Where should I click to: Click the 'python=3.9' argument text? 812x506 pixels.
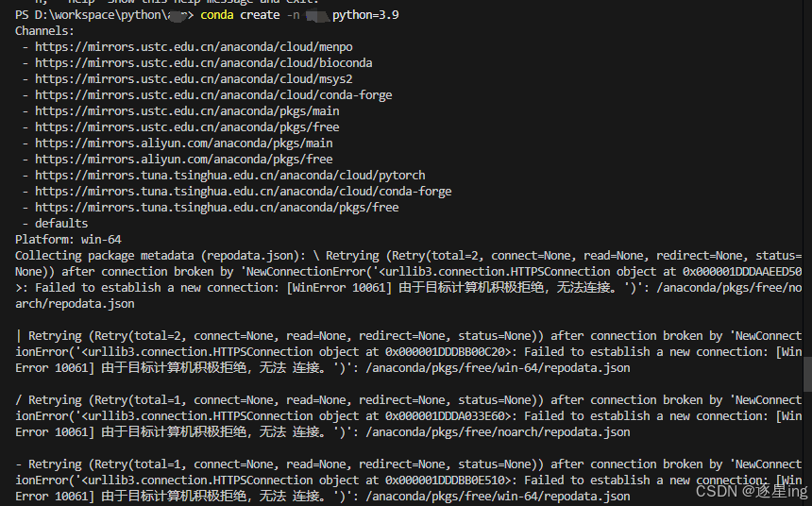pyautogui.click(x=365, y=15)
